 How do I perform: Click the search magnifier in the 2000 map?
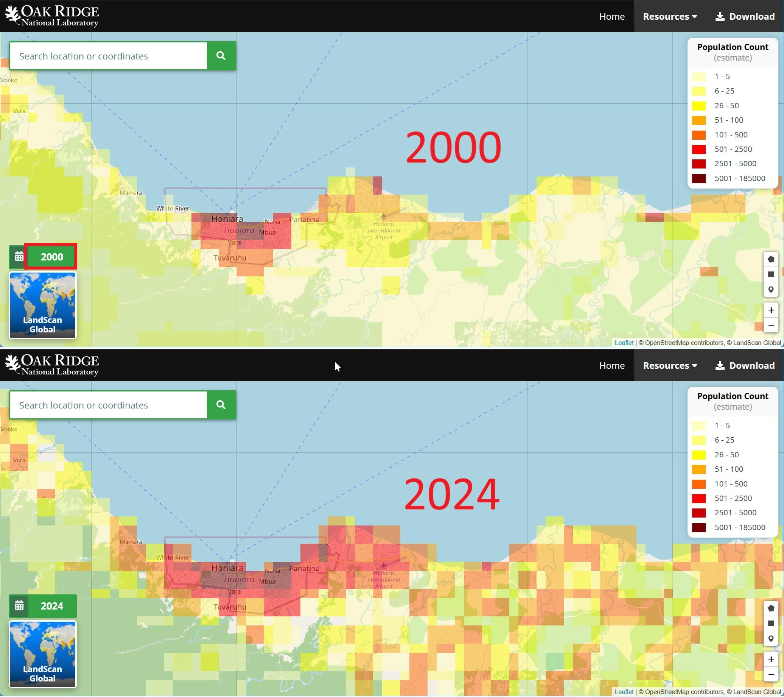(221, 56)
